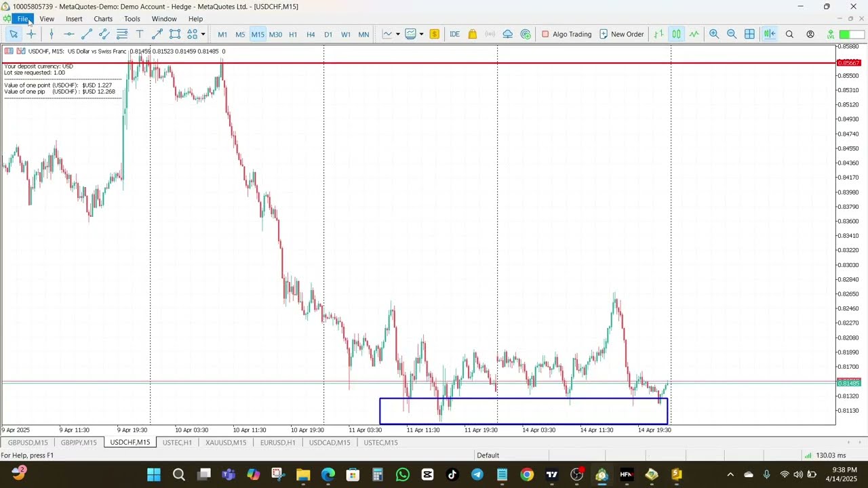This screenshot has width=868, height=488.
Task: Switch chart to M30 timeframe
Action: (x=275, y=35)
